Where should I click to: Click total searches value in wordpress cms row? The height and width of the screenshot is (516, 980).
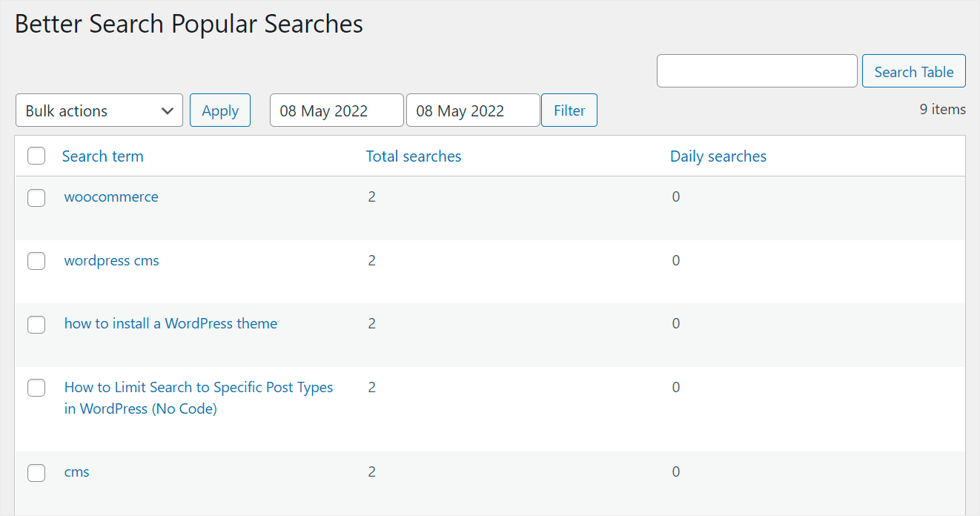pos(372,260)
